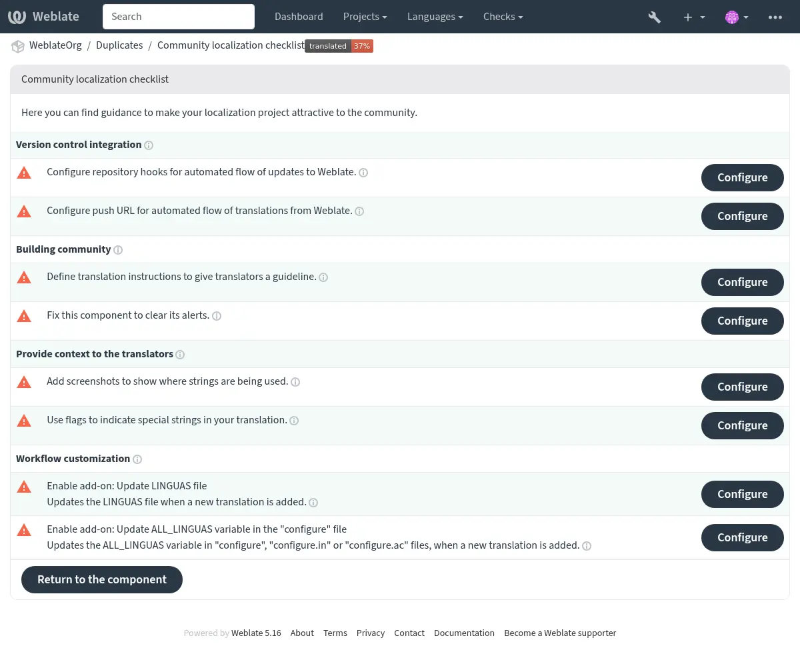Screen dimensions: 800x672
Task: Click info icon after screenshots checklist item
Action: (295, 382)
